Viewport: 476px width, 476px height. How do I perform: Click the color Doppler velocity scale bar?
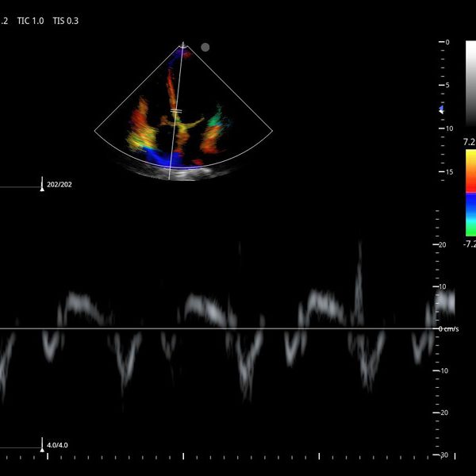pos(470,193)
